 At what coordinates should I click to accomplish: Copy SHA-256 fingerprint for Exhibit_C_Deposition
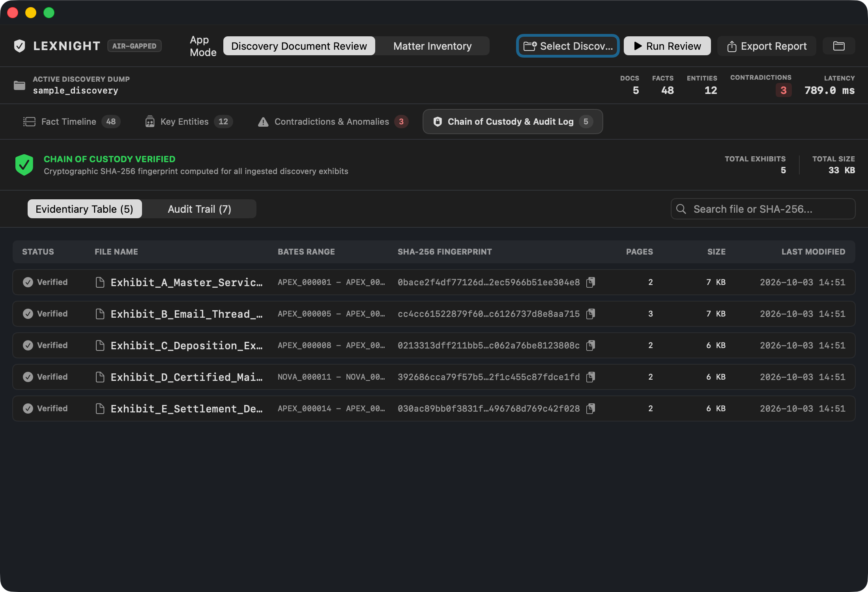pos(591,345)
